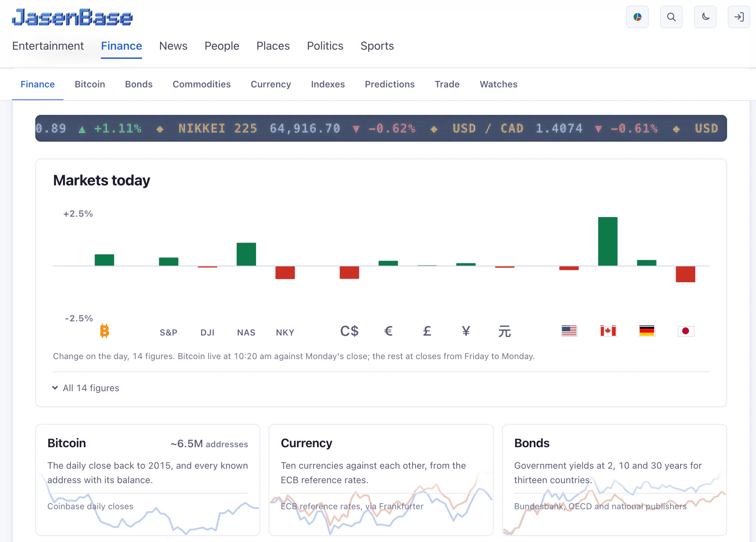Open the Watches sub-tab
Viewport: 756px width, 542px height.
click(x=499, y=84)
